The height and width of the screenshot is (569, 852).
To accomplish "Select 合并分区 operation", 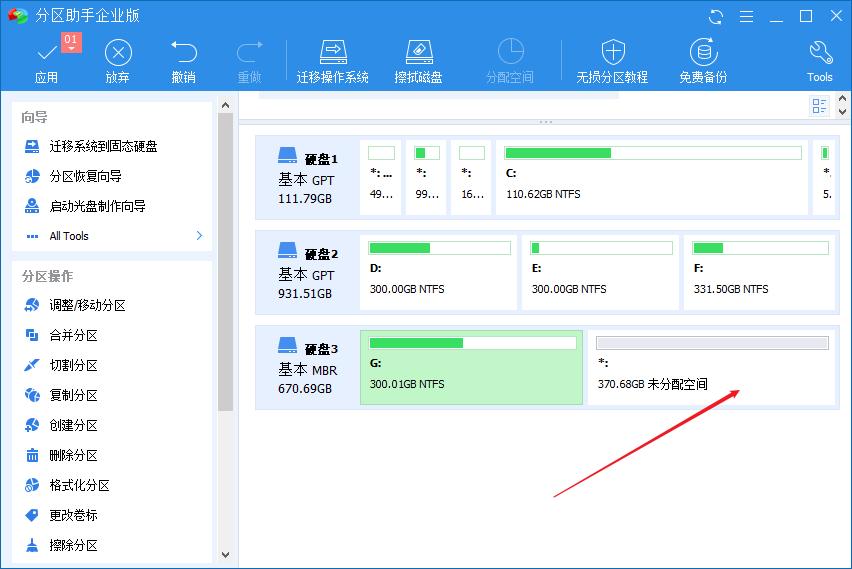I will tap(61, 335).
